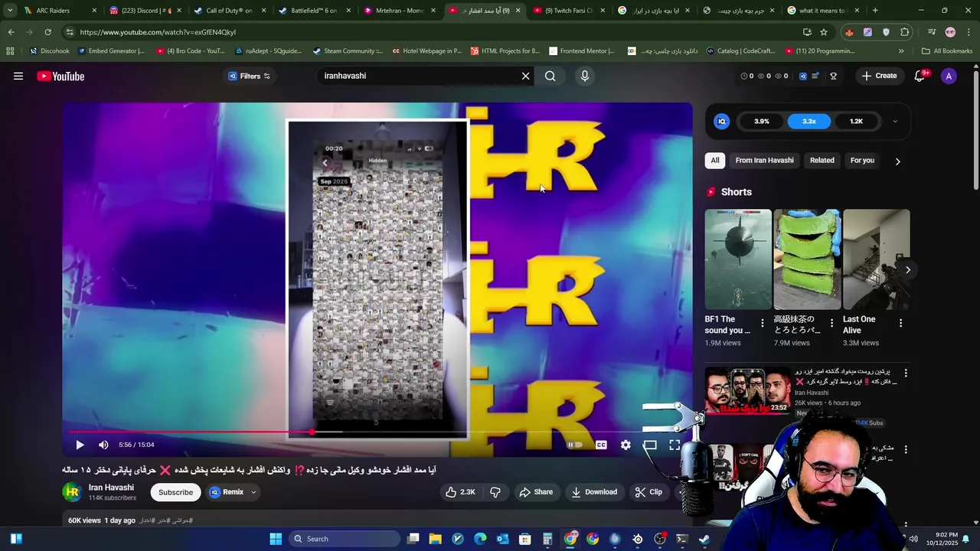Select the From Iran Havashi chip
The image size is (980, 551).
(x=764, y=160)
